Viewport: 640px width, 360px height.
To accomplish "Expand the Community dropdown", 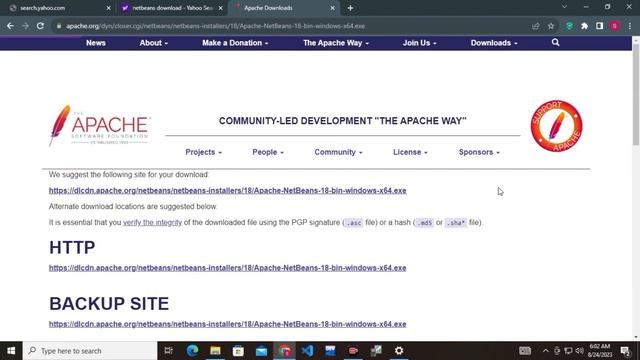I will [338, 152].
